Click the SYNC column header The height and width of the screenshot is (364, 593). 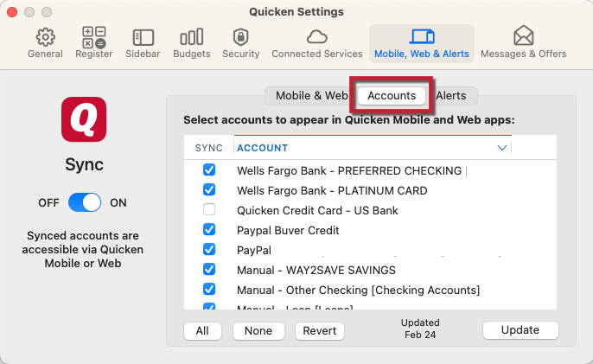point(209,148)
